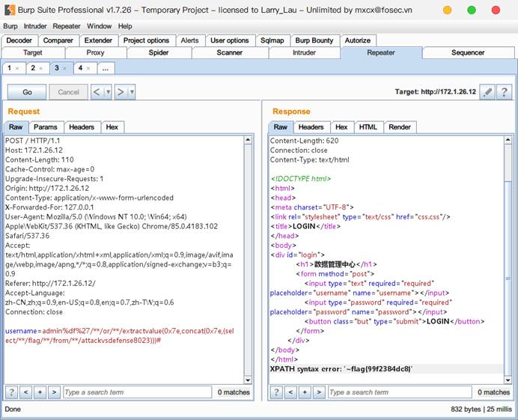Click request search next match button
Image resolution: width=518 pixels, height=420 pixels.
[x=54, y=392]
